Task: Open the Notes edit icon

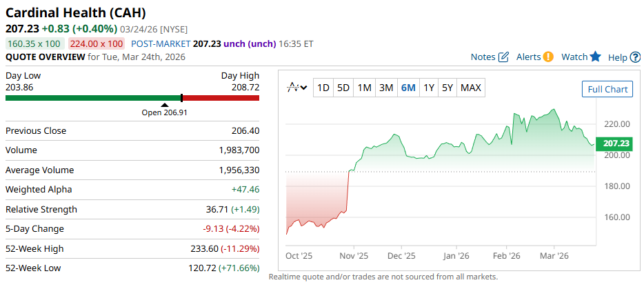Action: tap(503, 57)
